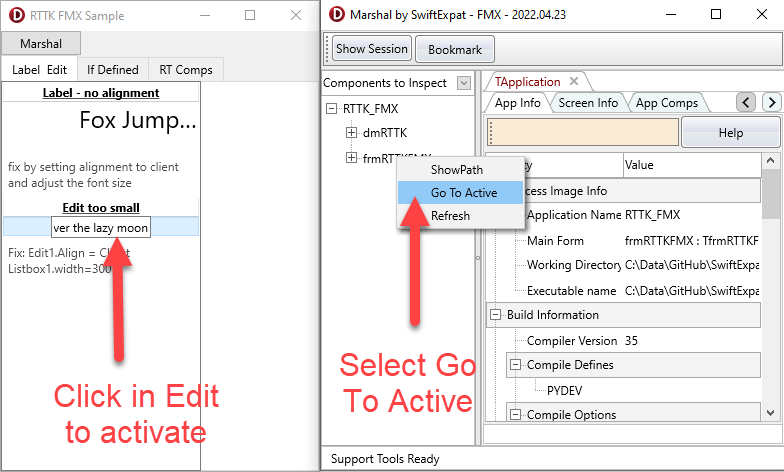Screen dimensions: 784x472
Task: Collapse the Build Information section
Action: click(495, 314)
